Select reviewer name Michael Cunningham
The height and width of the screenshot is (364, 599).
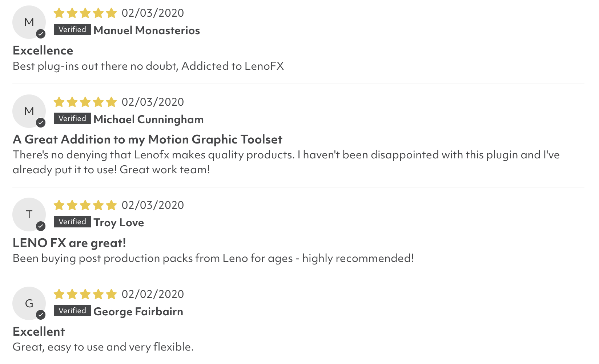[149, 120]
